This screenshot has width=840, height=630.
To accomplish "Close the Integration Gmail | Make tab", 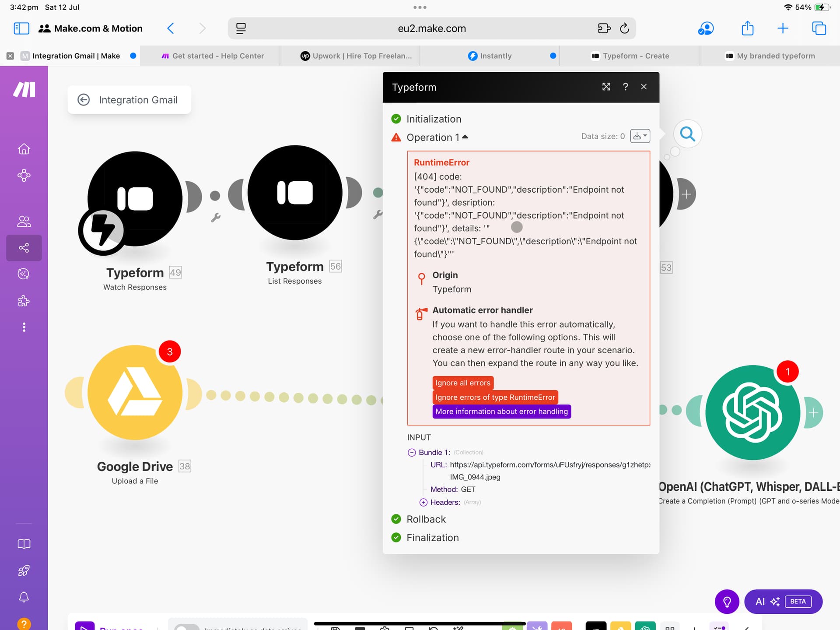I will tap(10, 56).
